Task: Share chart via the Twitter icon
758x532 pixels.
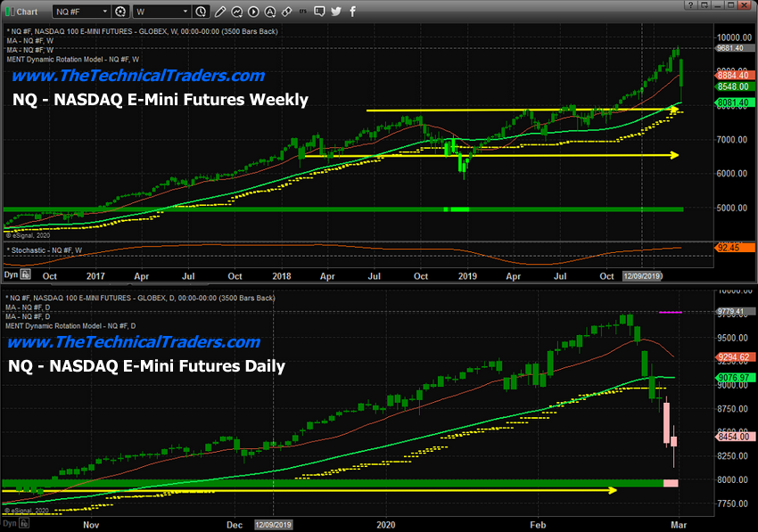Action: 334,12
